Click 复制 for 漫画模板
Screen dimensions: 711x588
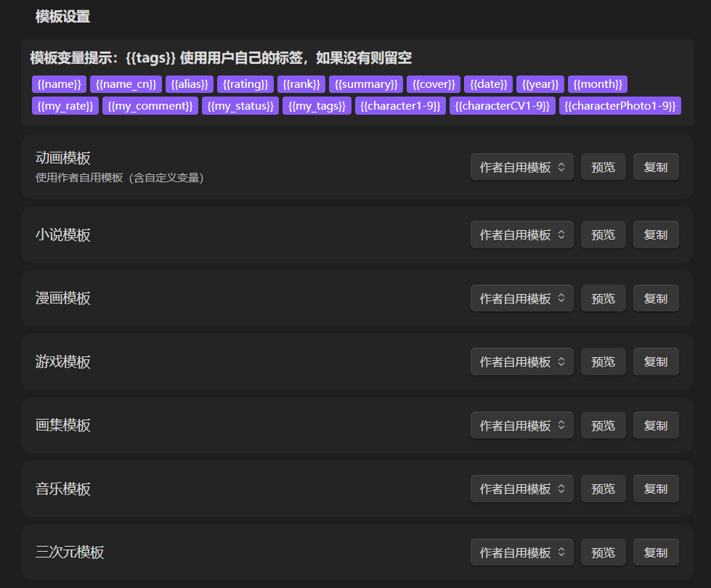pyautogui.click(x=656, y=298)
